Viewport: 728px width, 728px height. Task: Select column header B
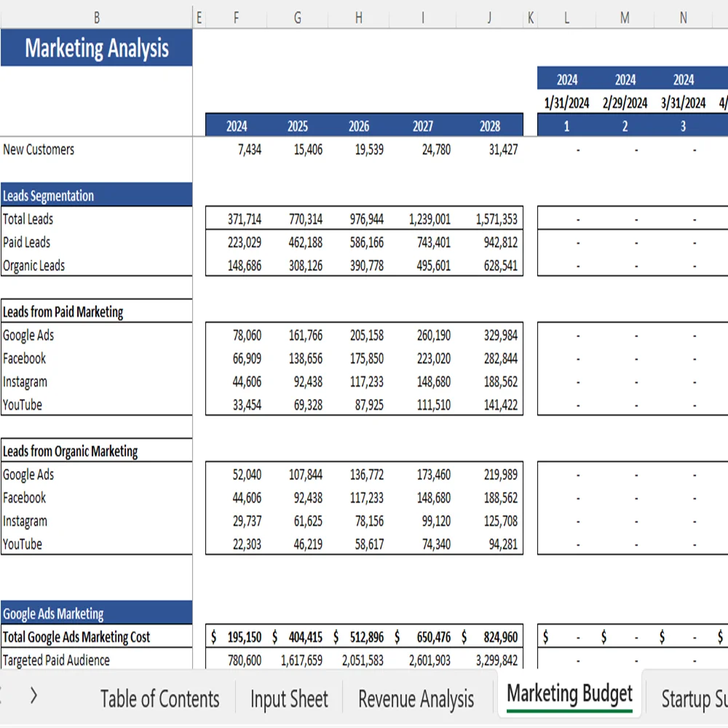click(x=97, y=17)
